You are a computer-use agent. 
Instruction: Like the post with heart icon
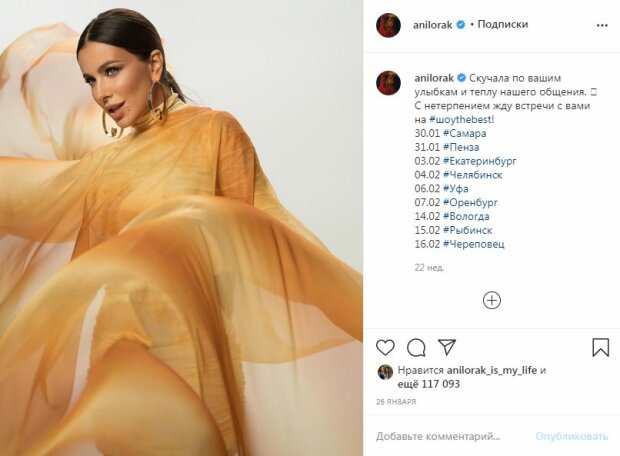[385, 348]
